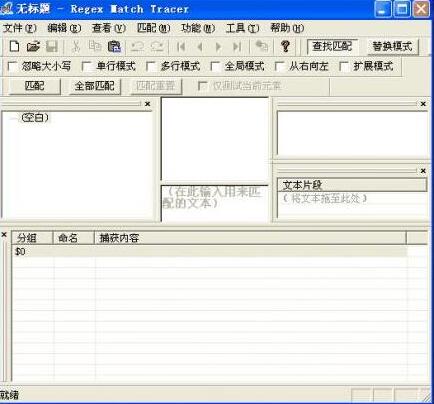Viewport: 434px width, 404px height.
Task: Select 查找匹配 mode button
Action: tap(332, 46)
